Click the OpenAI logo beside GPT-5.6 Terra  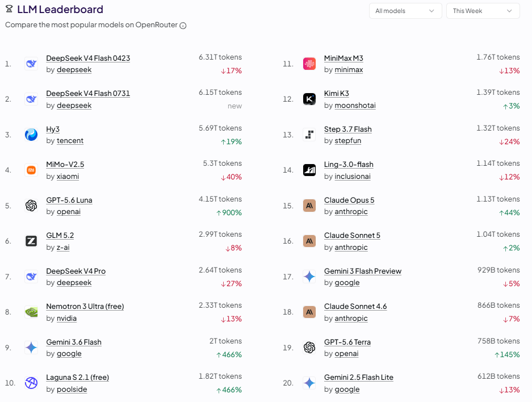(x=309, y=347)
